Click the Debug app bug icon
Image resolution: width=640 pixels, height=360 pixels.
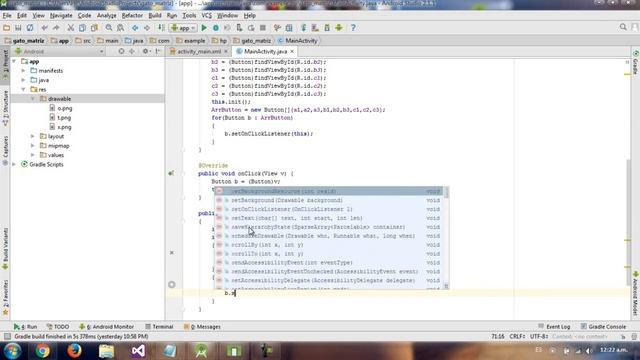tap(216, 28)
